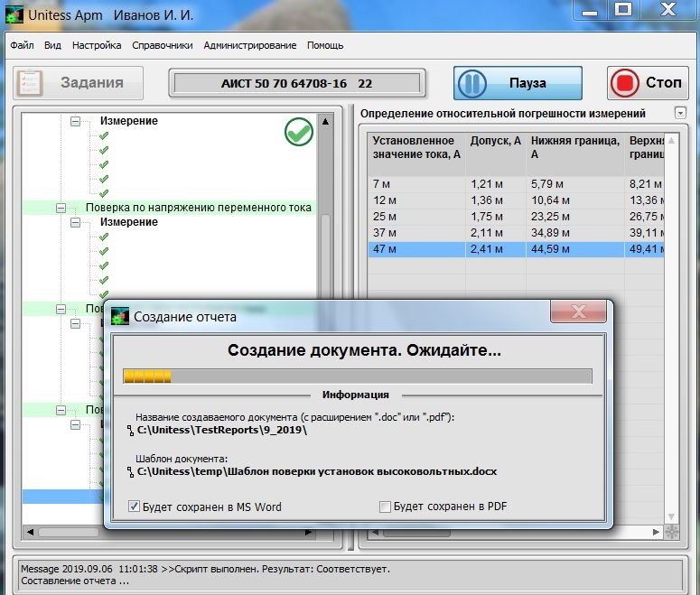This screenshot has height=595, width=700.
Task: Click the red stop icon on Стоп
Action: (624, 83)
